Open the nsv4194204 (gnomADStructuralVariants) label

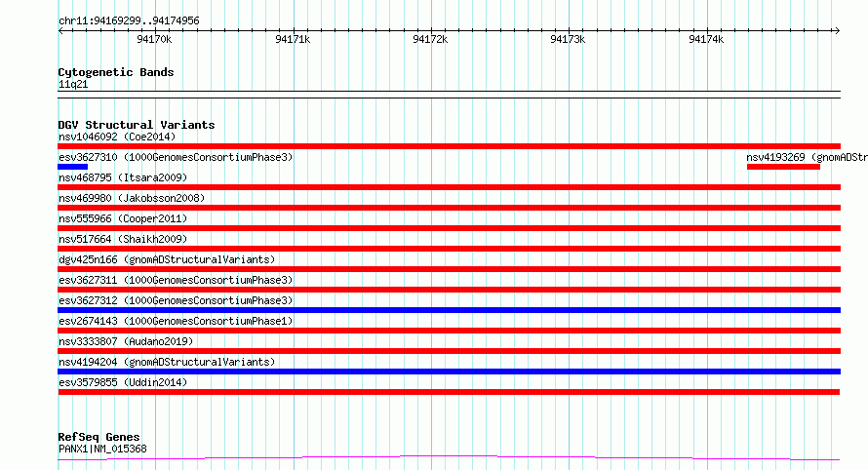pyautogui.click(x=167, y=362)
